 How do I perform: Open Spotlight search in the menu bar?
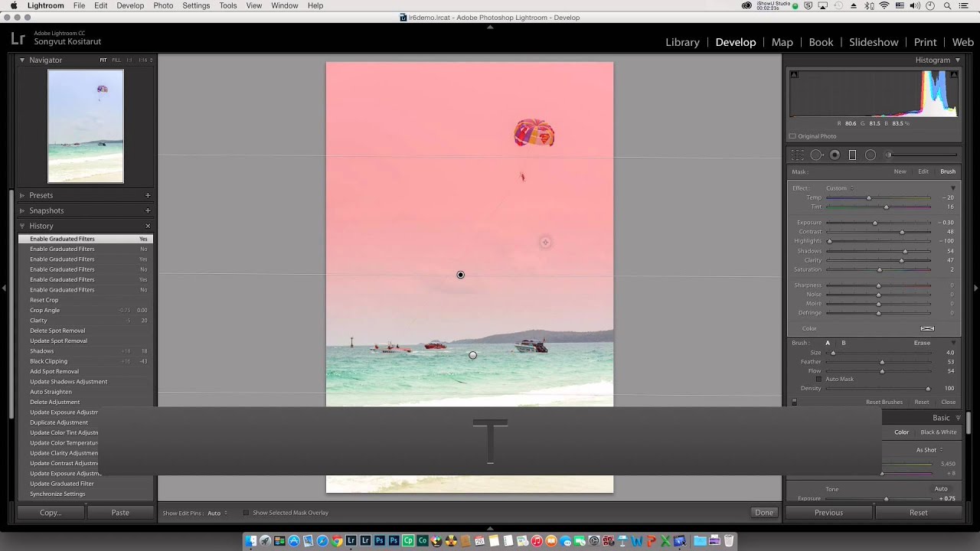tap(949, 5)
